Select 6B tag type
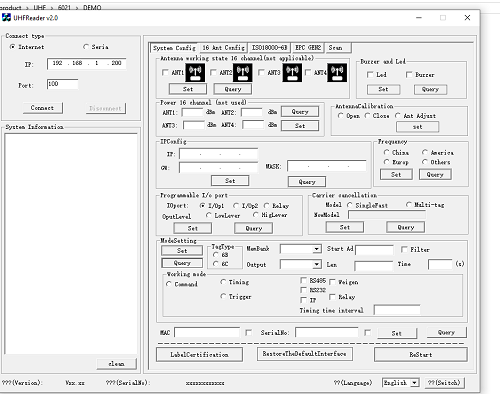This screenshot has height=394, width=500. point(216,255)
